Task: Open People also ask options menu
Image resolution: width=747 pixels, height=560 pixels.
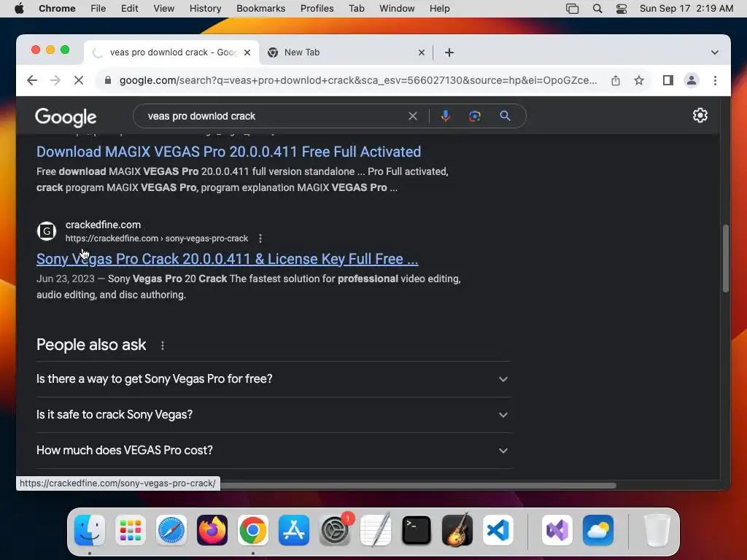Action: (x=163, y=346)
